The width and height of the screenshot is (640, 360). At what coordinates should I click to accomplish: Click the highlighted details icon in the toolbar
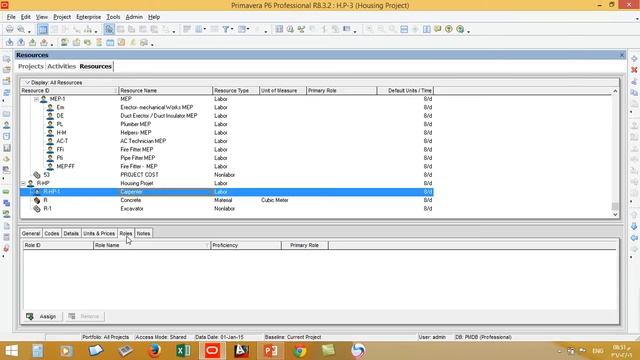(109, 29)
